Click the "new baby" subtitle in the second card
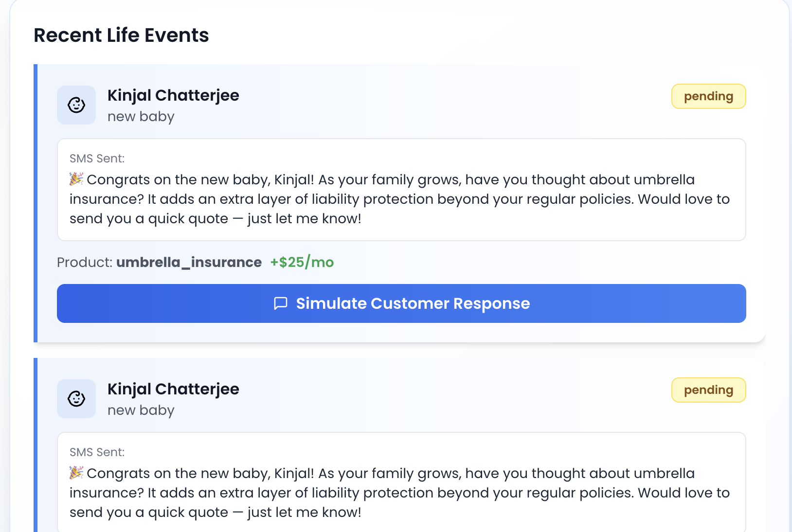The image size is (792, 532). click(x=141, y=410)
